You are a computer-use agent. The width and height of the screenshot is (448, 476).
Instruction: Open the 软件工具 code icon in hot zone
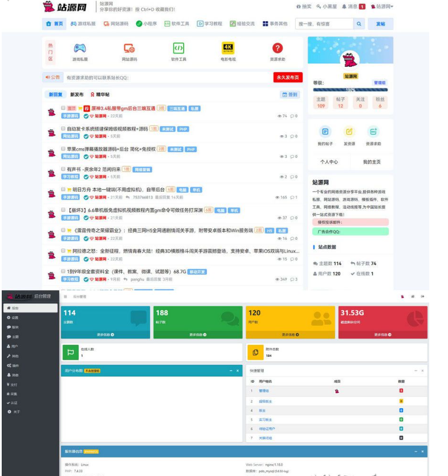coord(178,48)
